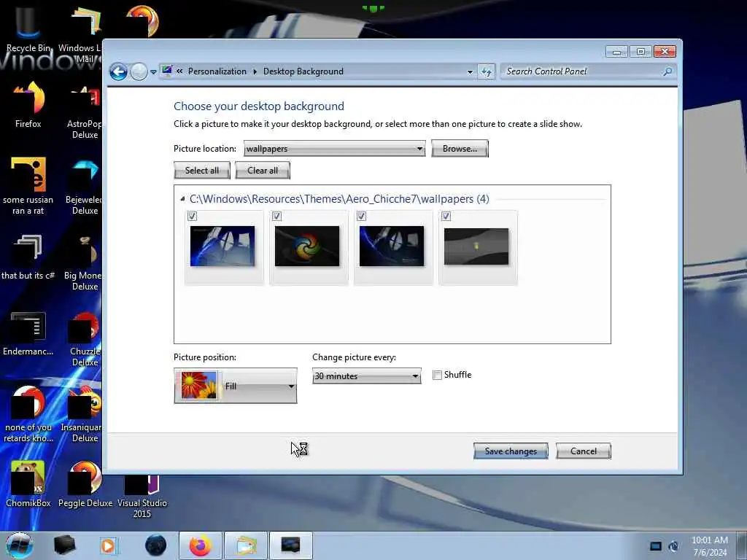747x560 pixels.
Task: Click the Select all button
Action: tap(202, 171)
